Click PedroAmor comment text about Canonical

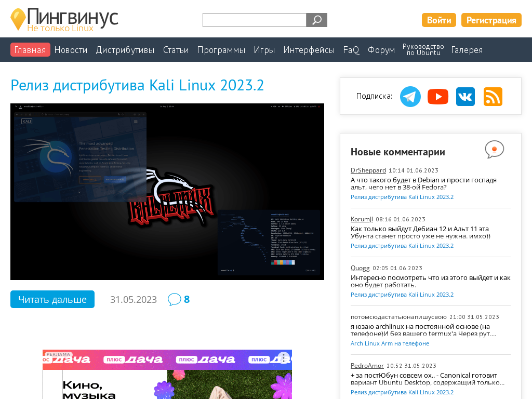(x=428, y=379)
